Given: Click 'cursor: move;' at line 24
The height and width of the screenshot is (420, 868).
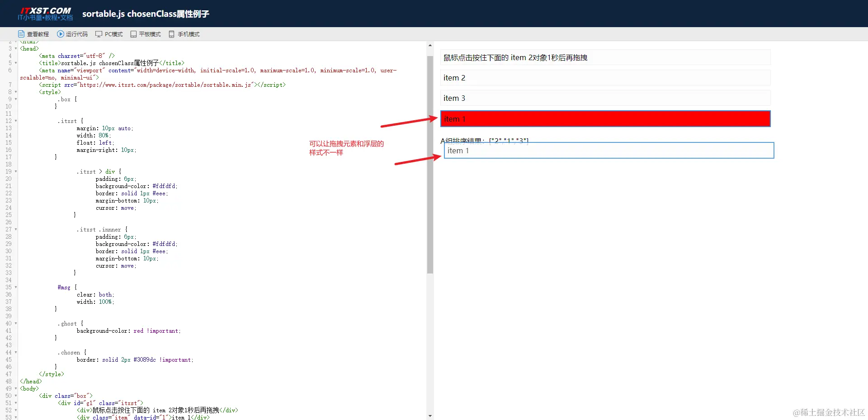Looking at the screenshot, I should point(116,208).
